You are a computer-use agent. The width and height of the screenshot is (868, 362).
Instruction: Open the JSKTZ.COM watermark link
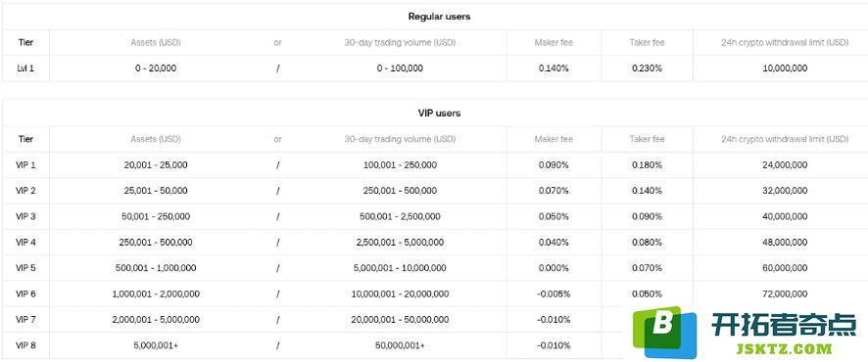pos(784,348)
